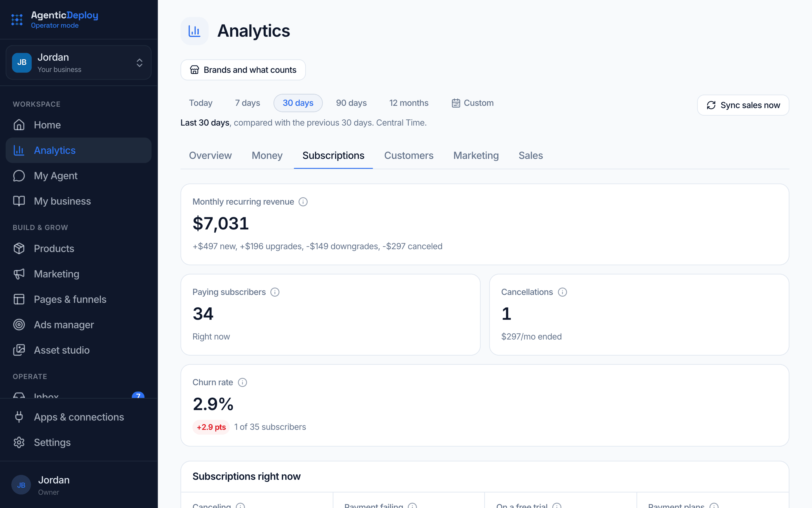Click the BUILD & GROW section header
The width and height of the screenshot is (812, 508).
[x=40, y=227]
